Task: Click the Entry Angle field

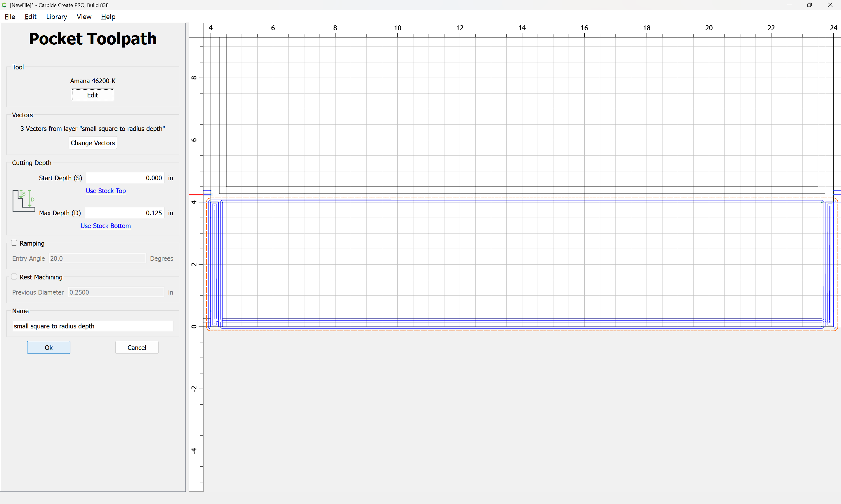Action: (x=97, y=258)
